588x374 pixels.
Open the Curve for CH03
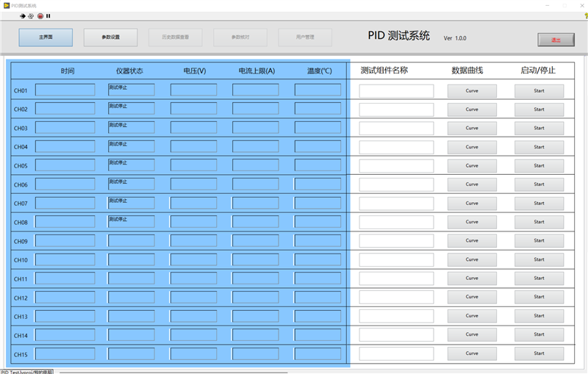[472, 129]
